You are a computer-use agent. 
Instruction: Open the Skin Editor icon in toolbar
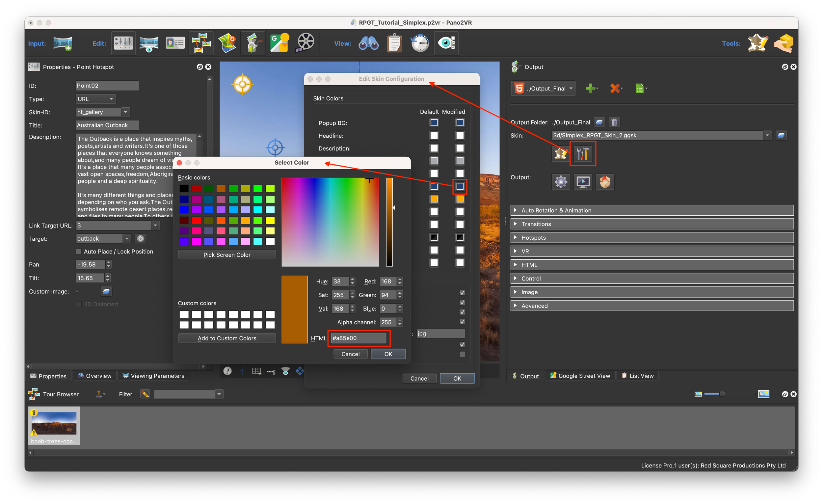coord(758,43)
